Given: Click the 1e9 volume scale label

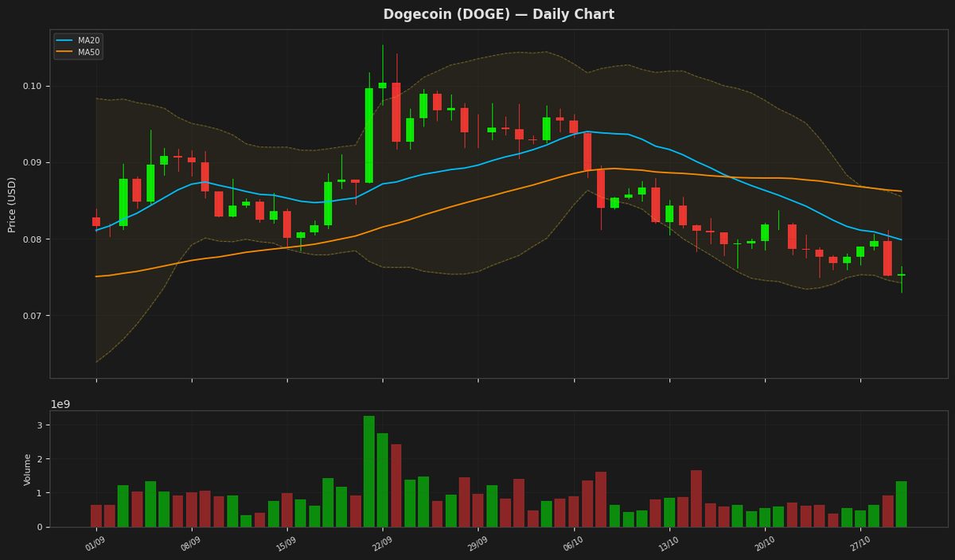Looking at the screenshot, I should pyautogui.click(x=60, y=404).
